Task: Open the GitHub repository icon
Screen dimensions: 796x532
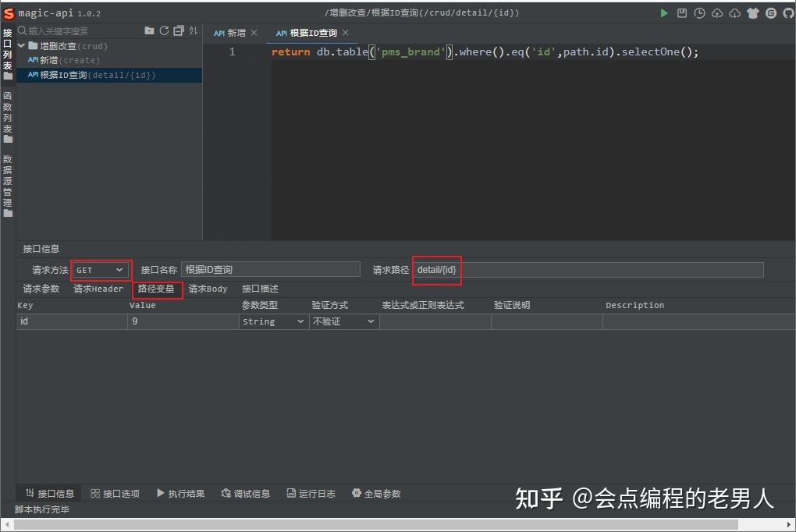Action: pyautogui.click(x=787, y=12)
